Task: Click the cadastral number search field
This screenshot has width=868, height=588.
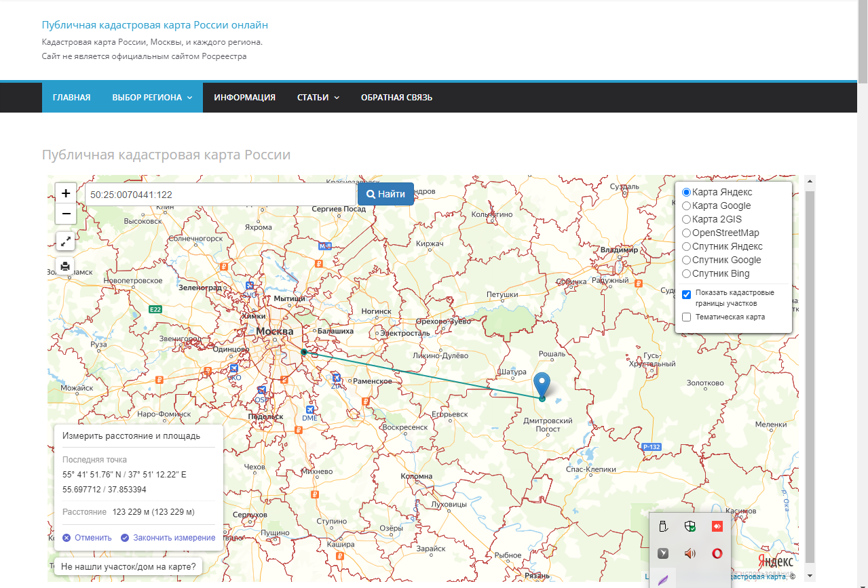Action: (x=221, y=195)
